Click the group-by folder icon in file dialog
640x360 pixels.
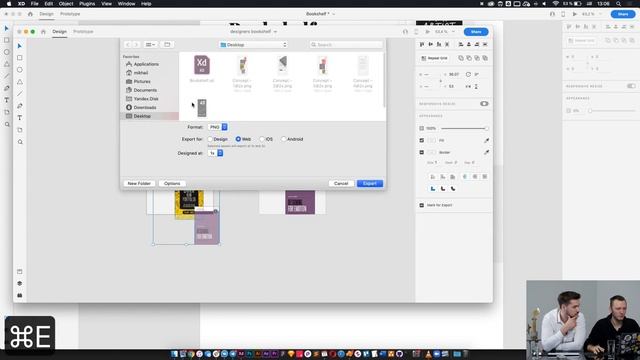point(167,44)
